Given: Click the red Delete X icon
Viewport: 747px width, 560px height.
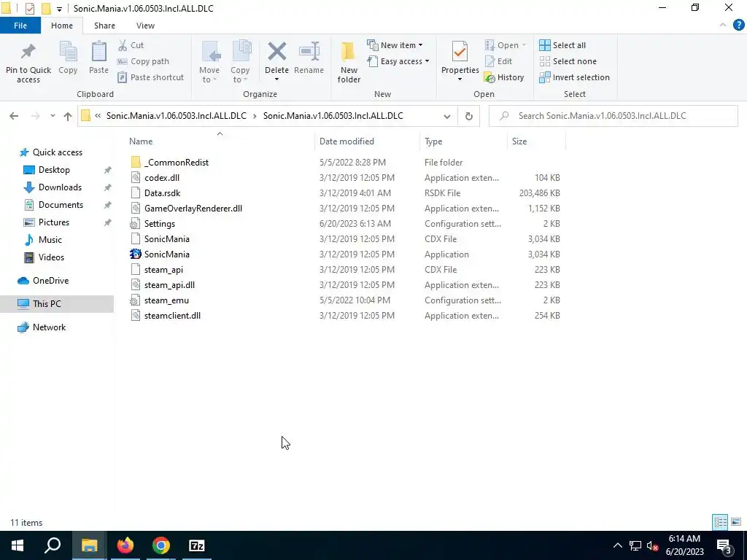Looking at the screenshot, I should tap(276, 52).
